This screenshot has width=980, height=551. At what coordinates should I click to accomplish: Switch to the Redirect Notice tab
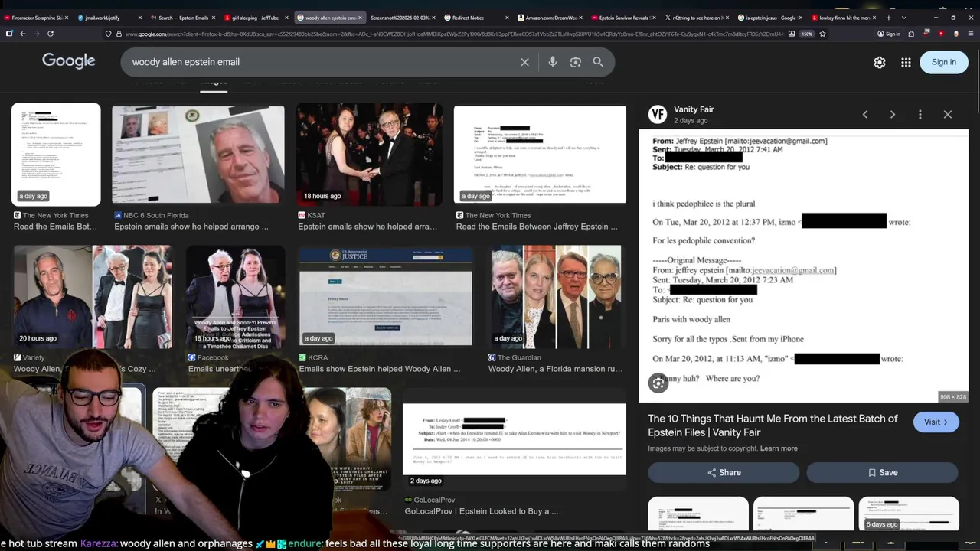tap(475, 17)
